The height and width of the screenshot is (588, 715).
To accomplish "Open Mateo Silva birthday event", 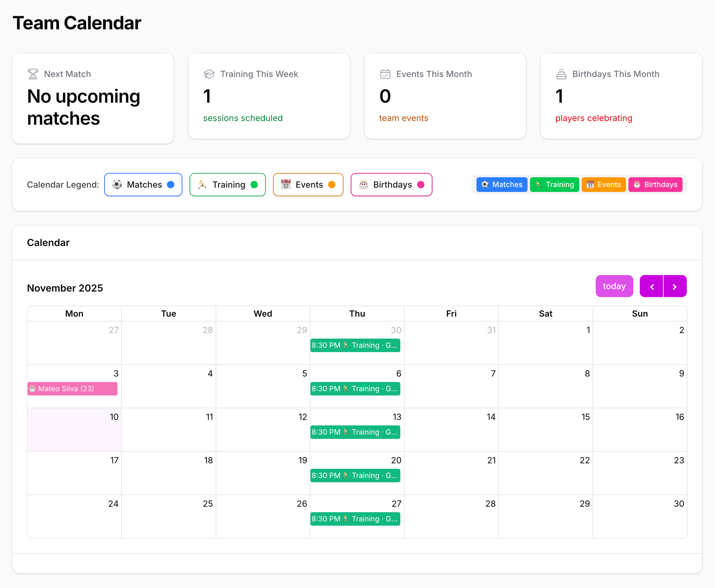I will pos(72,389).
